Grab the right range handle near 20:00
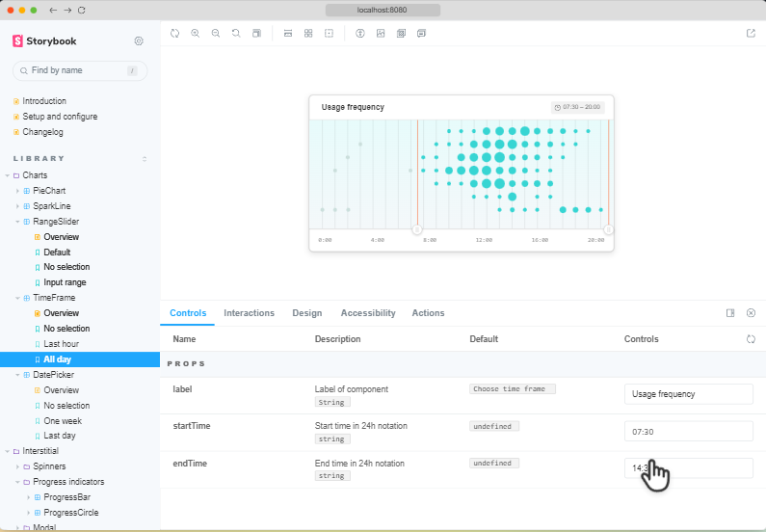This screenshot has height=532, width=766. [x=608, y=229]
